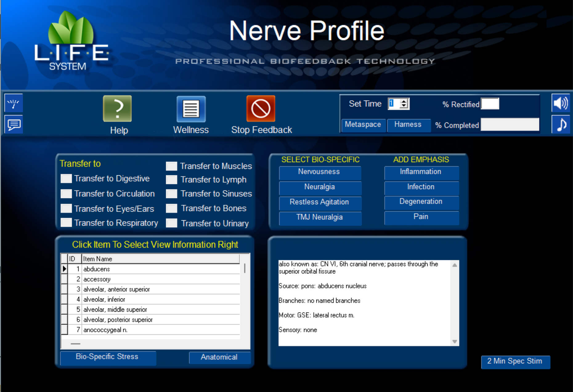Select Nervousness under Bio-Specific
This screenshot has width=573, height=392.
[x=319, y=172]
